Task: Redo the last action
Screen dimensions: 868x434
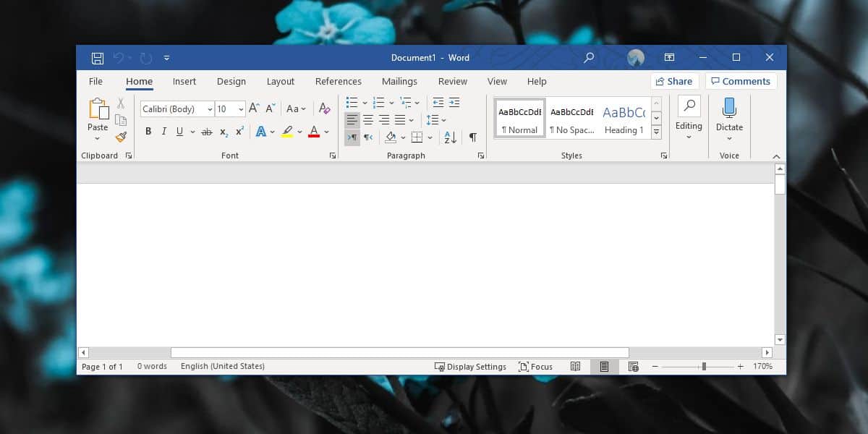Action: pyautogui.click(x=145, y=58)
